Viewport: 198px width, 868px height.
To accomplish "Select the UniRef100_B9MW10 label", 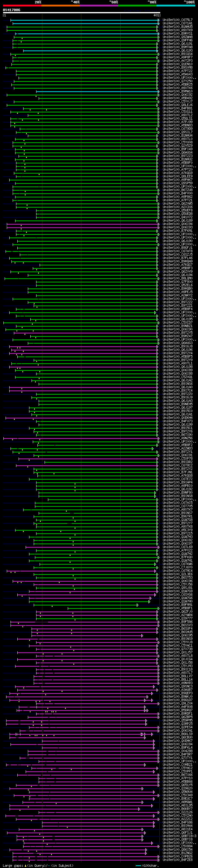I will tap(178, 91).
